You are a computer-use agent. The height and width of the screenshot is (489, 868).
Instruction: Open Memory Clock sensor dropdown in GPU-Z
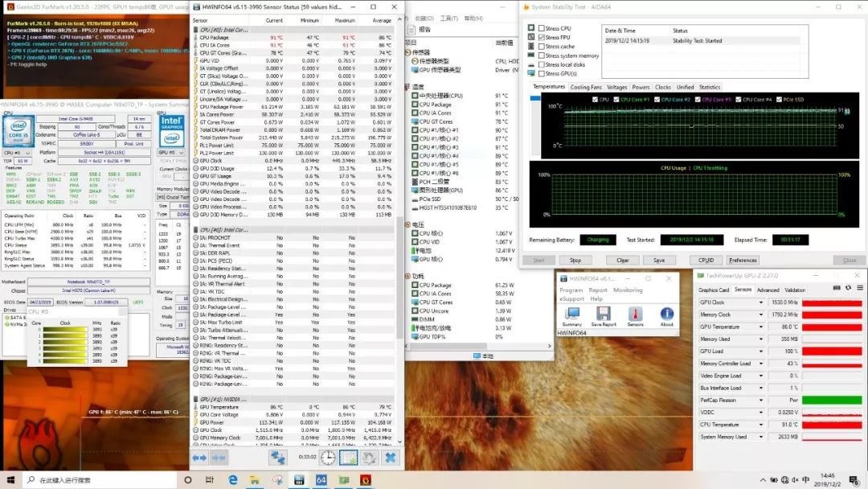click(760, 314)
